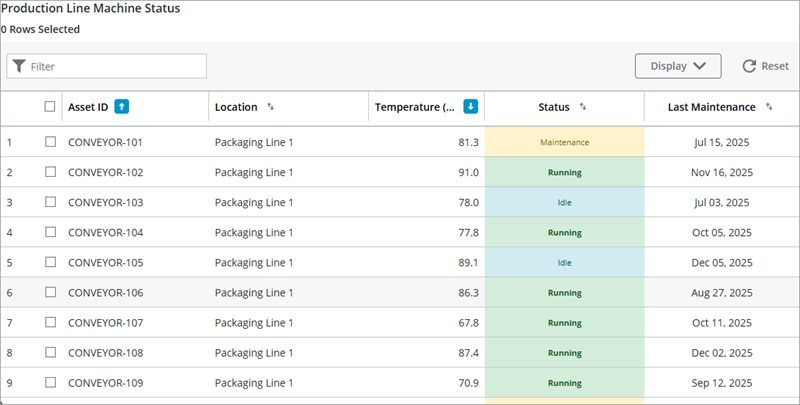Click temperature value 81.3
Image resolution: width=800 pixels, height=405 pixels.
click(x=468, y=142)
